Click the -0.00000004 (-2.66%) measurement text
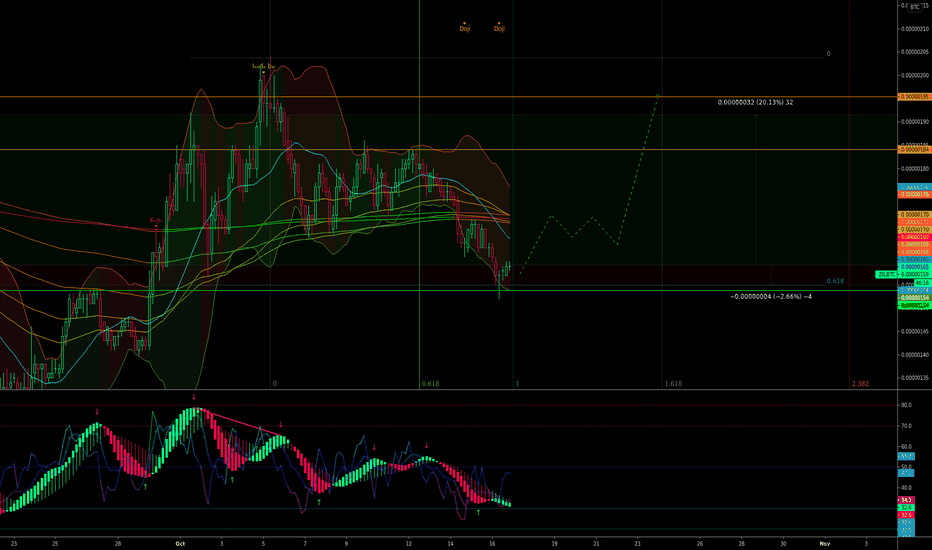 pyautogui.click(x=771, y=296)
